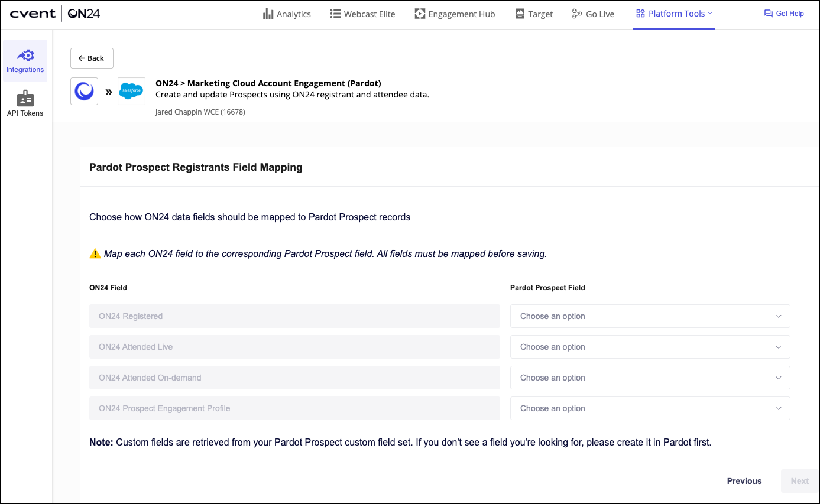Click the Analytics bar chart icon
Screen dimensions: 820x504
(x=268, y=14)
